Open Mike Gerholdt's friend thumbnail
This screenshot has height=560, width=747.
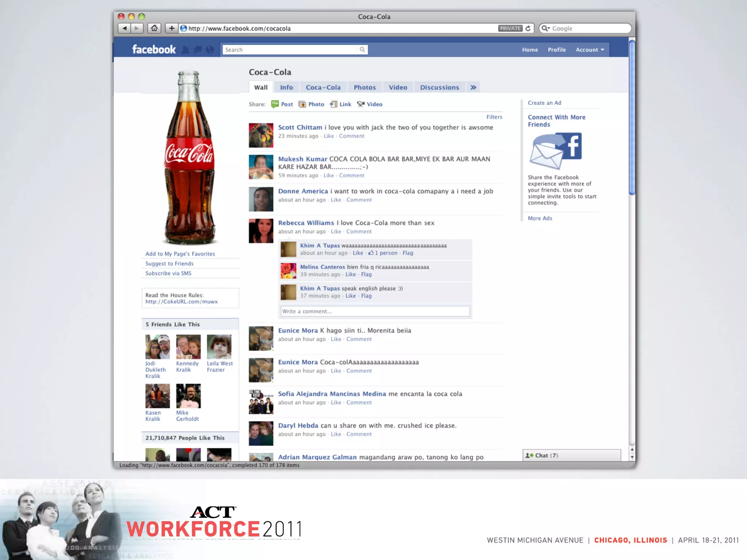click(x=188, y=396)
